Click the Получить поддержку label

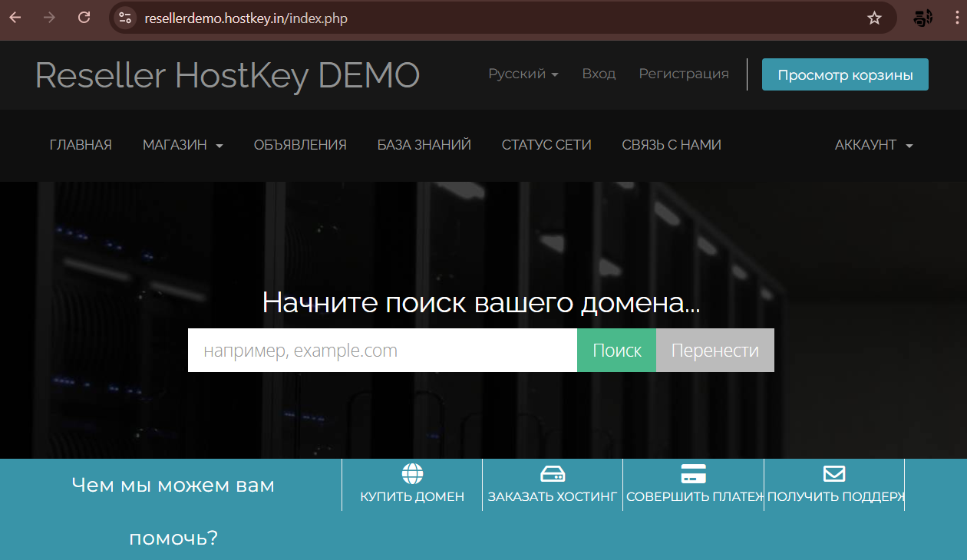click(x=836, y=496)
